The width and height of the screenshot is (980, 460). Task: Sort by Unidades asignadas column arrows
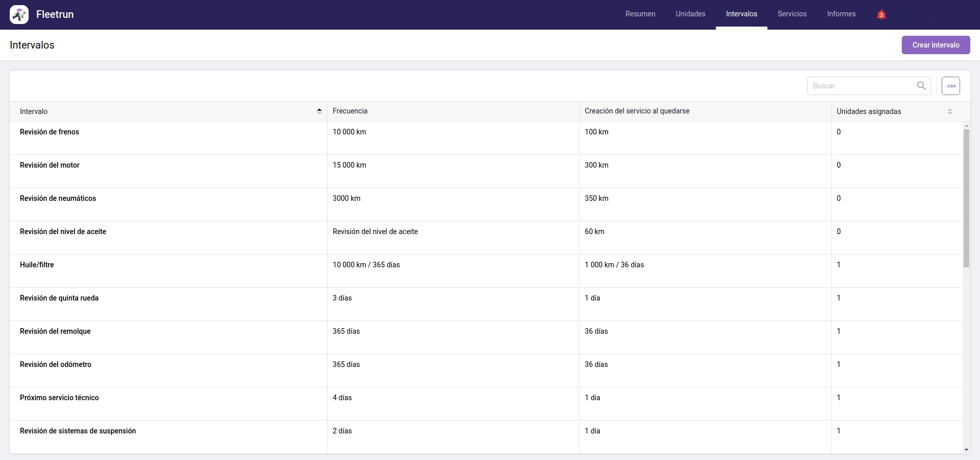949,111
